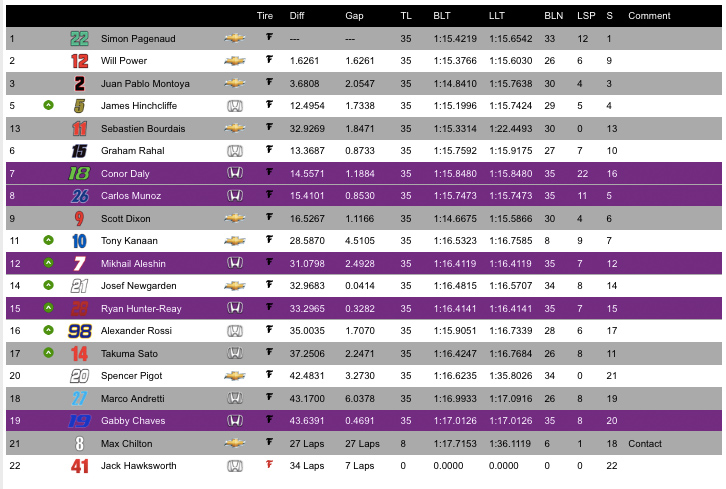Click the number 41 car icon
726x489 pixels.
pyautogui.click(x=79, y=466)
